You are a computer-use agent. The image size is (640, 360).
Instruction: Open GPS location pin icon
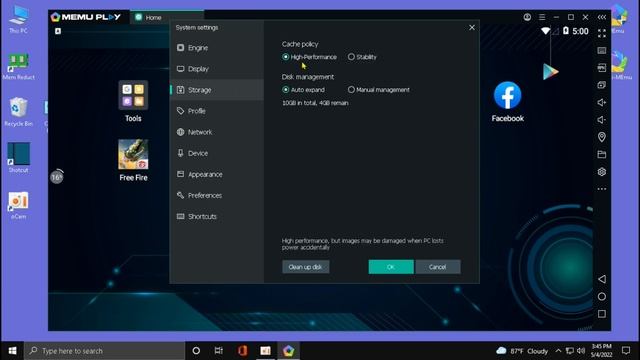pyautogui.click(x=602, y=137)
